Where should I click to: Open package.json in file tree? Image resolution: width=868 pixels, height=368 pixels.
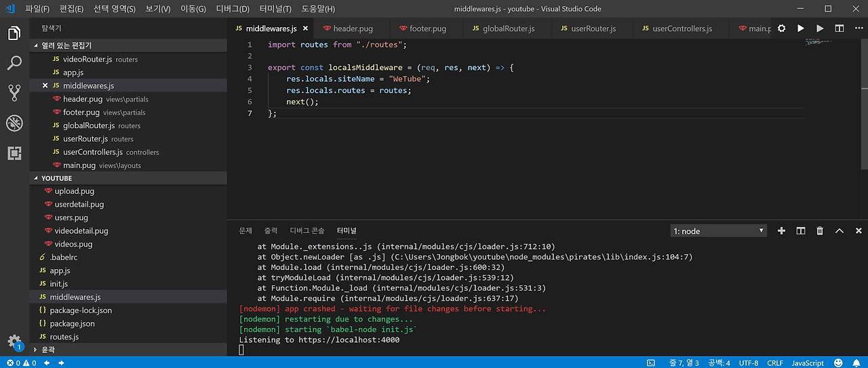128,323
